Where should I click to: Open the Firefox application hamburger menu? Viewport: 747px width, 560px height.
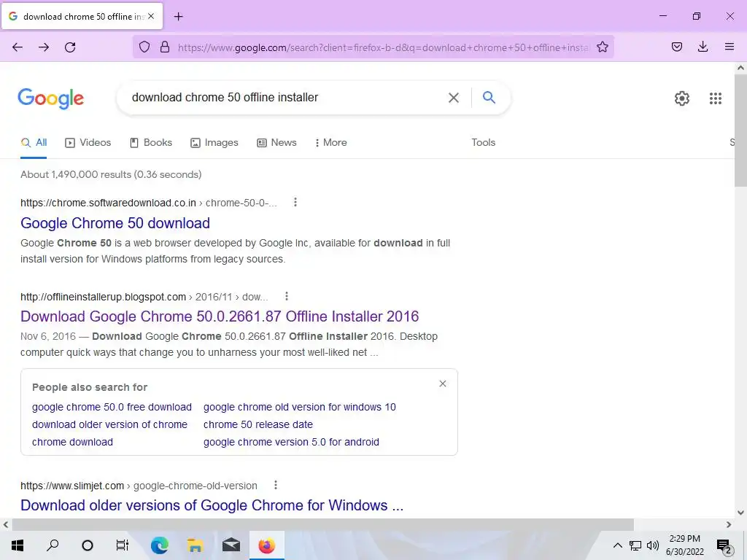coord(729,47)
